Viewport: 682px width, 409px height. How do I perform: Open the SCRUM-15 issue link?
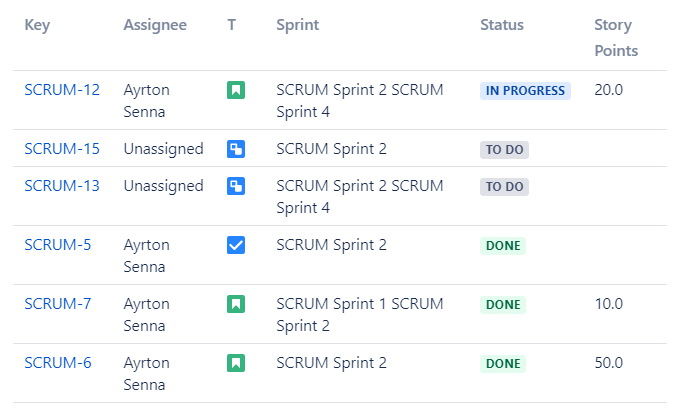tap(62, 149)
